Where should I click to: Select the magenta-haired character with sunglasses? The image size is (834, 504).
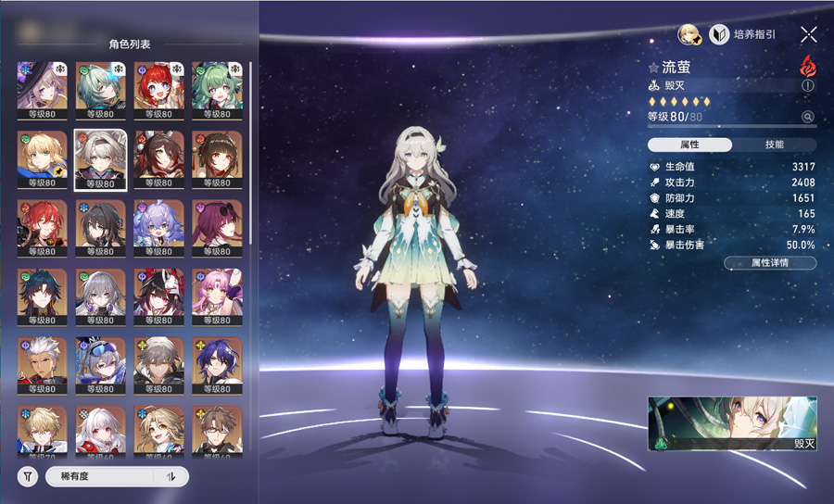coord(217,228)
